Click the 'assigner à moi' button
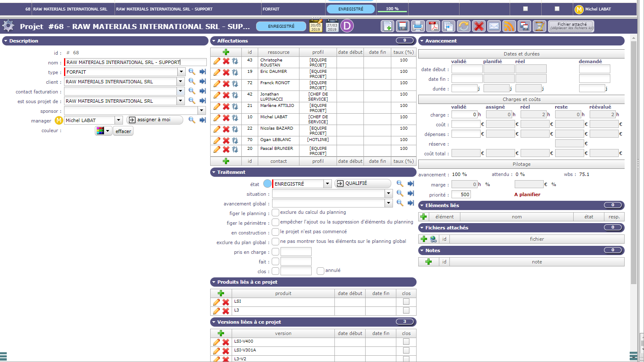 155,120
